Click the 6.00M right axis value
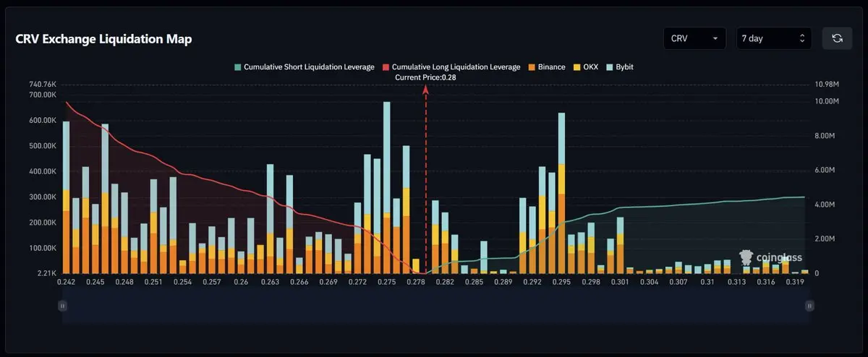Viewport: 868px width, 357px height. (x=824, y=170)
